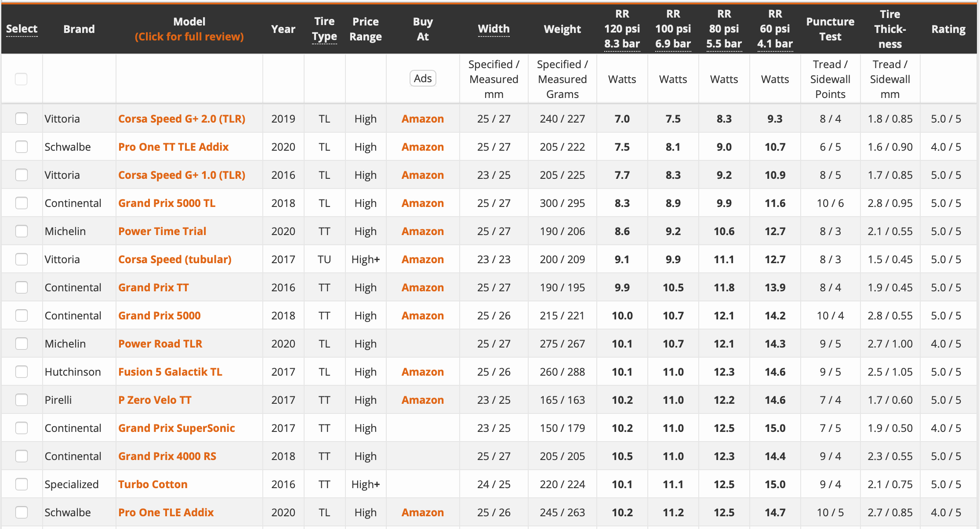Open the Grand Prix SuperSonic review
This screenshot has height=529, width=980.
(x=177, y=428)
